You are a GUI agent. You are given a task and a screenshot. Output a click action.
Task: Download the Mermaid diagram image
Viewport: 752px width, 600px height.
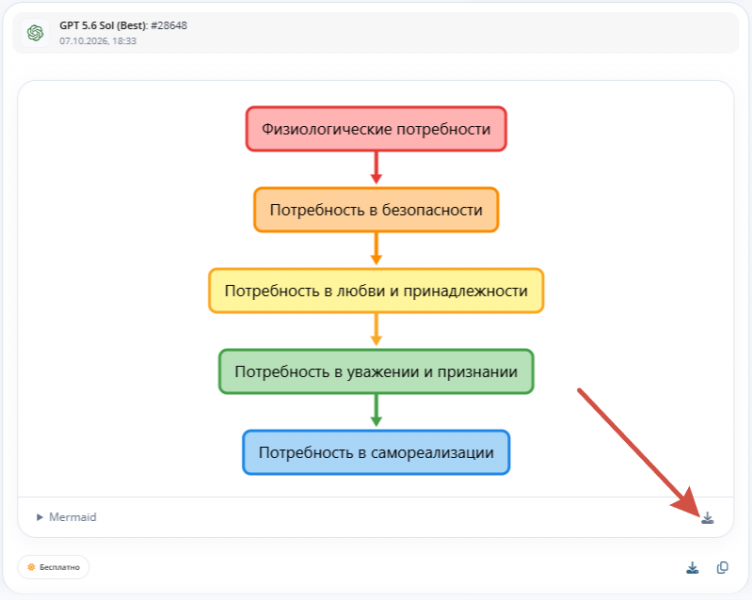pyautogui.click(x=707, y=518)
